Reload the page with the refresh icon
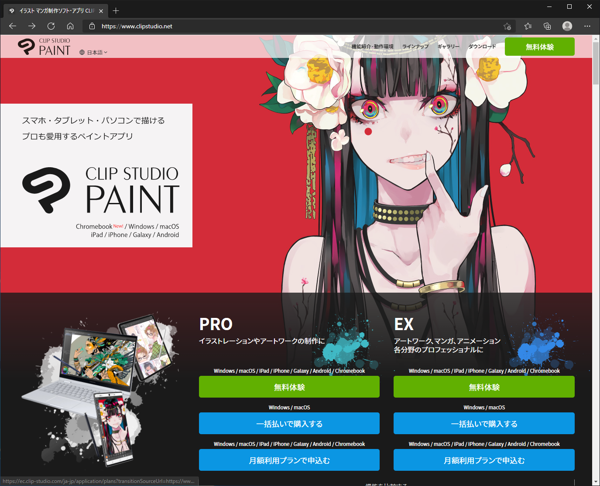The width and height of the screenshot is (600, 486). pos(51,26)
